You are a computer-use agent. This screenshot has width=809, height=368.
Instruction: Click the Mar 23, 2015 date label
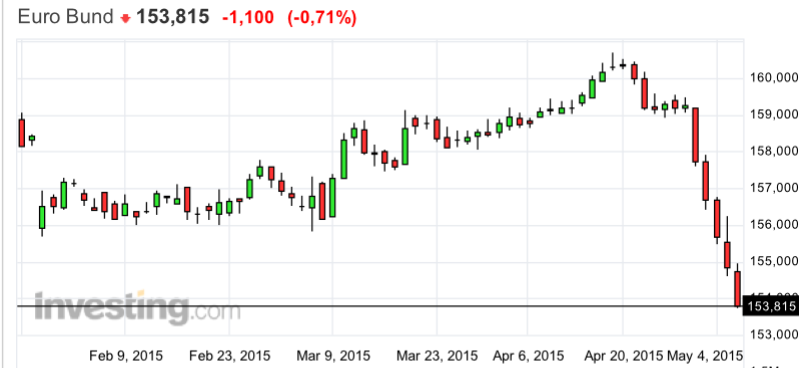(x=437, y=356)
